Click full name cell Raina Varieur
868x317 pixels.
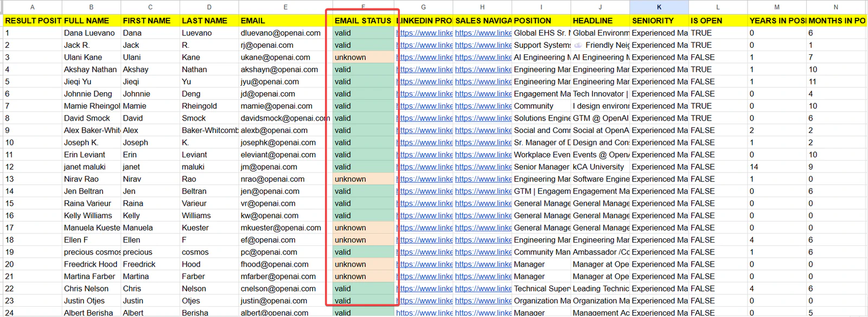91,204
